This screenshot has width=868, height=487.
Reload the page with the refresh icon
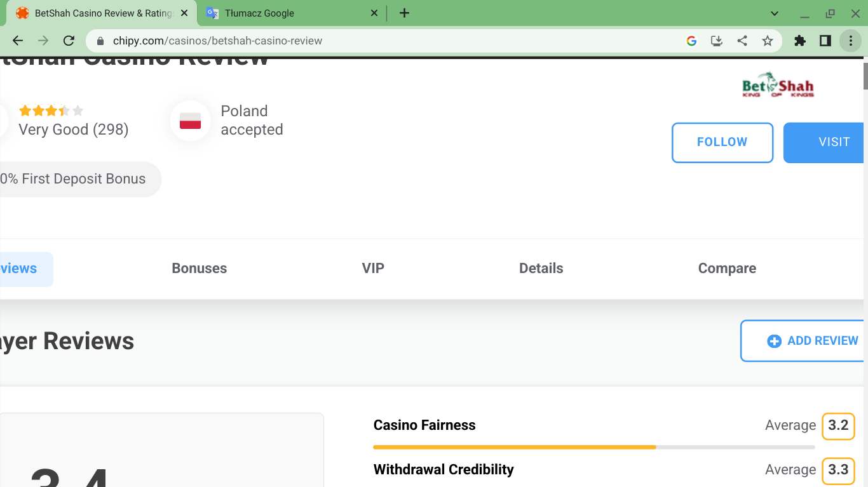click(x=69, y=41)
